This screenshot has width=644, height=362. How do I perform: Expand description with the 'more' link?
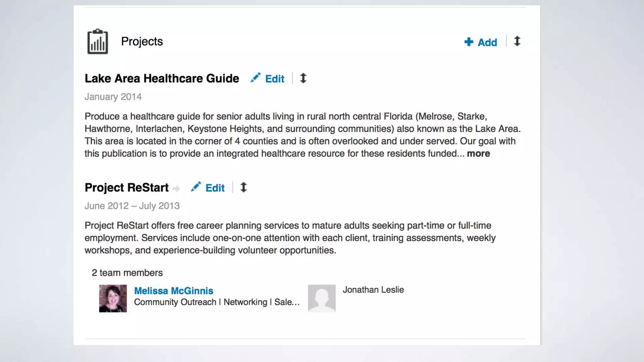[x=478, y=154]
